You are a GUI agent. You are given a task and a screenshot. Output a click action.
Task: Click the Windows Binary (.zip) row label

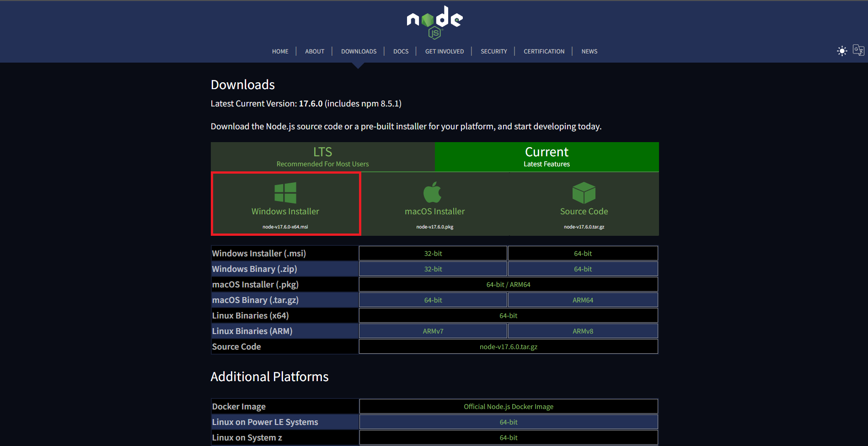pyautogui.click(x=255, y=269)
